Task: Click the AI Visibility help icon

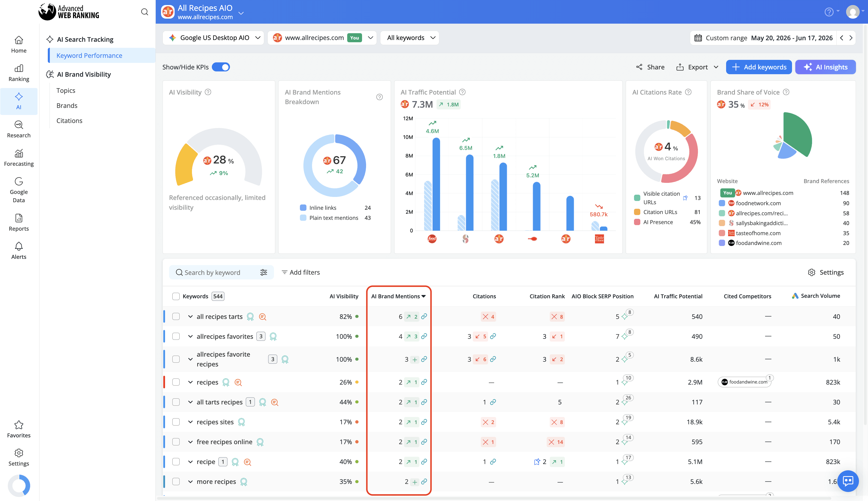Action: 208,92
